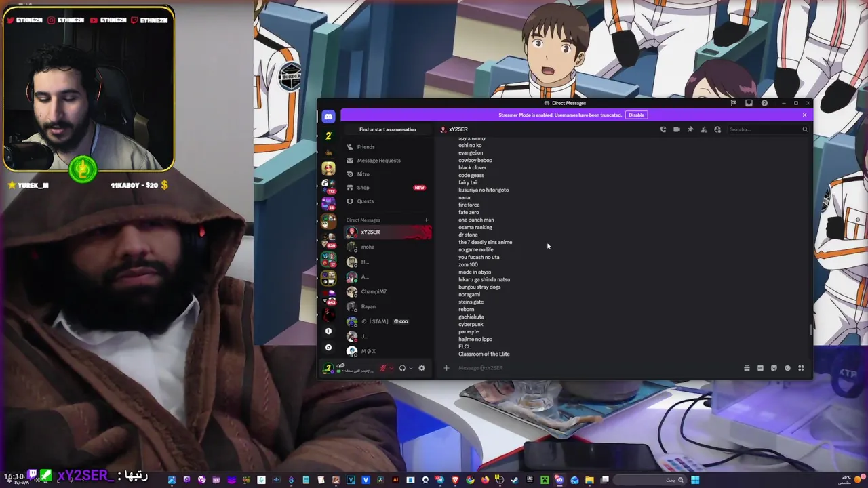Start a video call in the DM header
Viewport: 868px width, 488px height.
677,129
